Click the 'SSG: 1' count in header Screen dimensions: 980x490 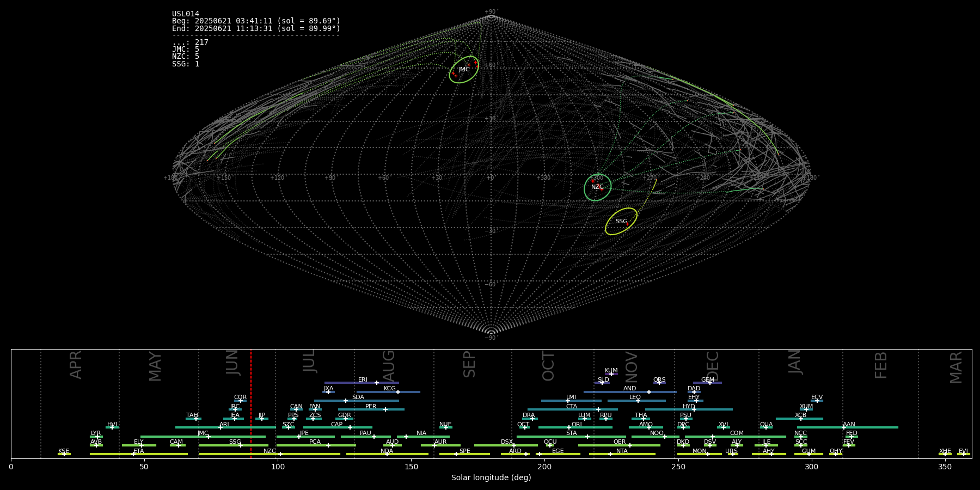(x=186, y=64)
